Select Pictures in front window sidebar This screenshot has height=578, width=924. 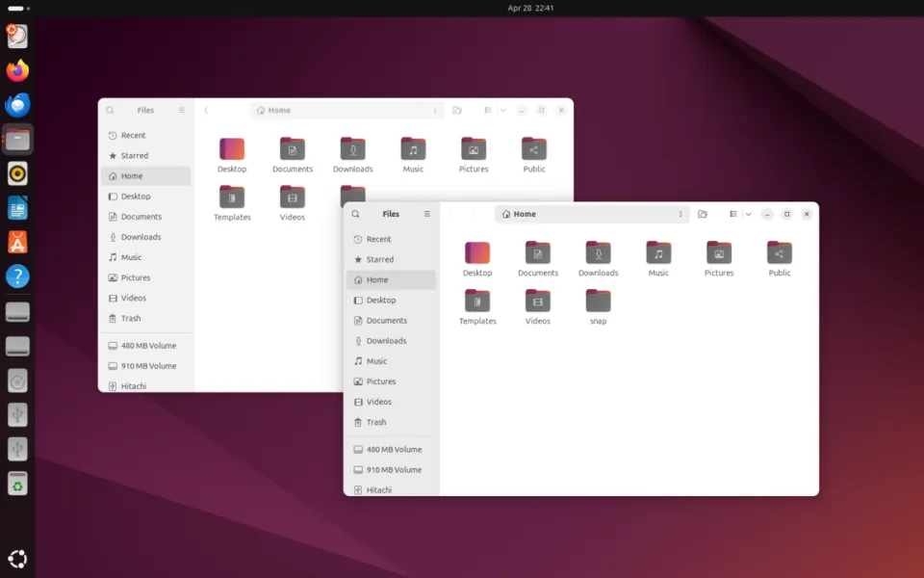pyautogui.click(x=392, y=381)
